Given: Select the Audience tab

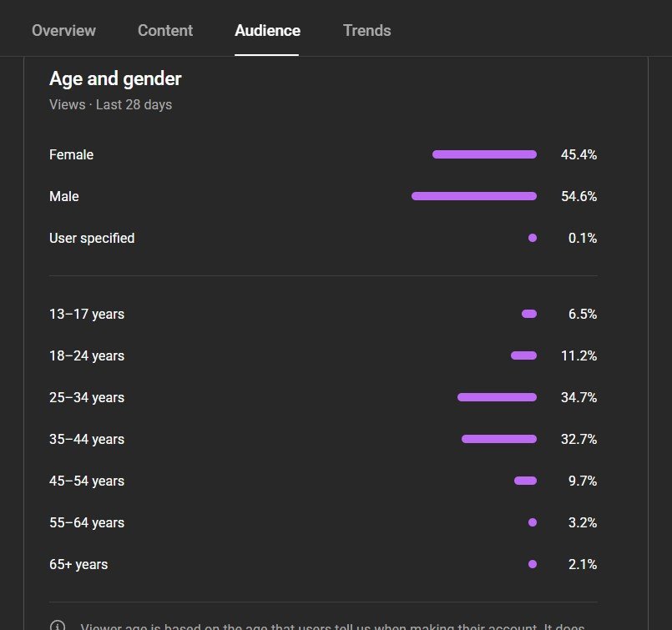Looking at the screenshot, I should point(267,31).
